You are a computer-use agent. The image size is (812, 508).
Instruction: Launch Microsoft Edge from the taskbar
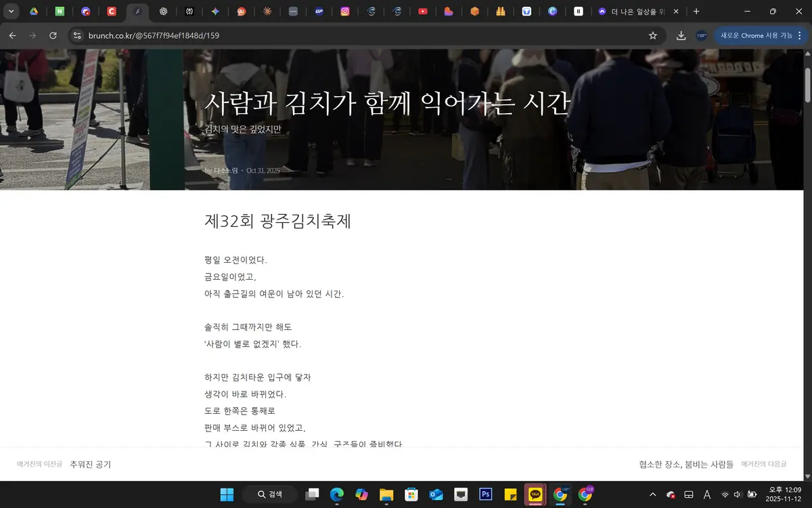(336, 494)
